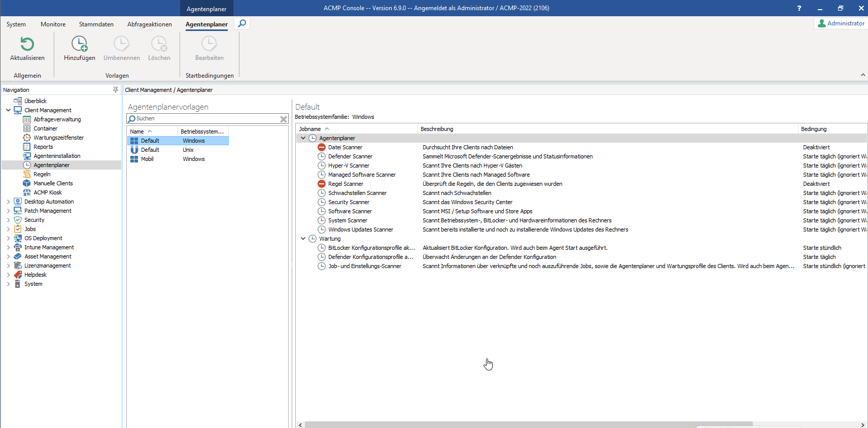Image resolution: width=868 pixels, height=428 pixels.
Task: Click the help question mark icon
Action: coord(799,8)
